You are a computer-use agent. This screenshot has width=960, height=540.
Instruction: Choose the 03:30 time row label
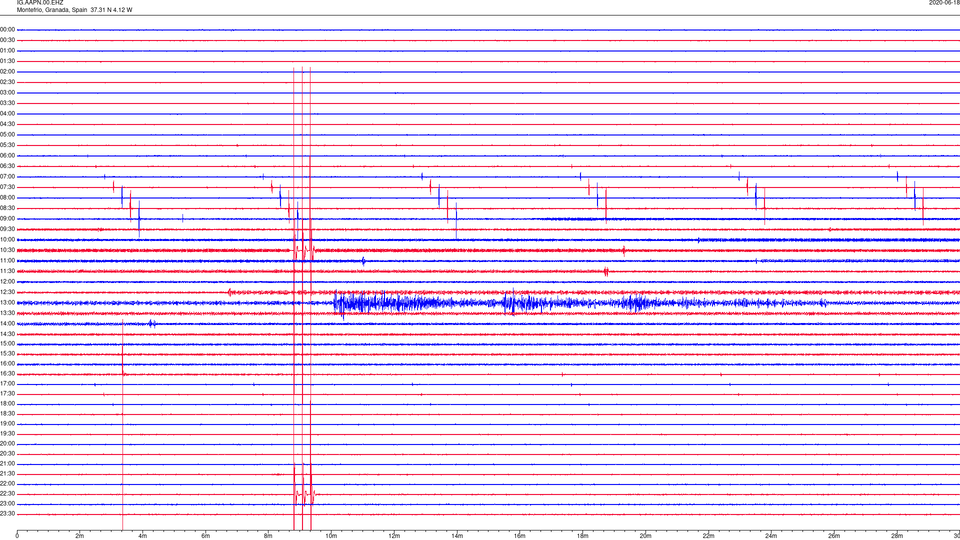[x=8, y=103]
